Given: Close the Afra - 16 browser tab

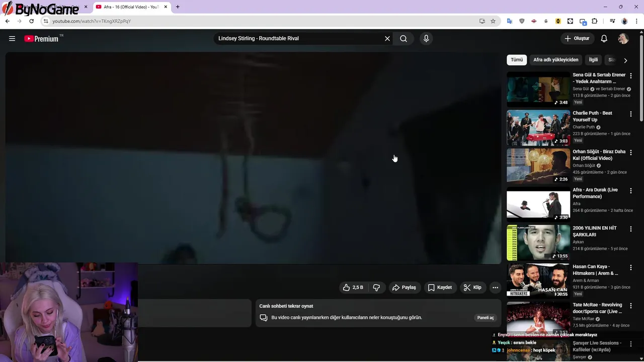Looking at the screenshot, I should pyautogui.click(x=166, y=7).
